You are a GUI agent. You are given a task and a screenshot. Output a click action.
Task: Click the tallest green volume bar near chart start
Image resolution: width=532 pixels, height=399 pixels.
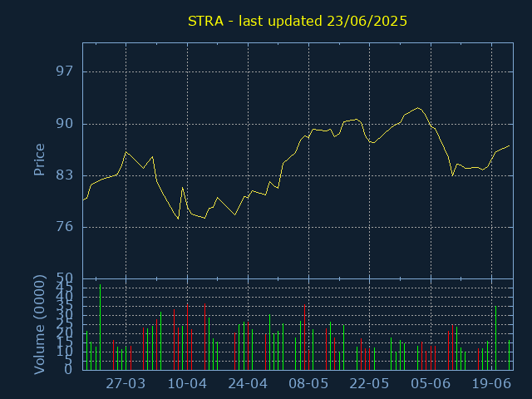(x=100, y=328)
